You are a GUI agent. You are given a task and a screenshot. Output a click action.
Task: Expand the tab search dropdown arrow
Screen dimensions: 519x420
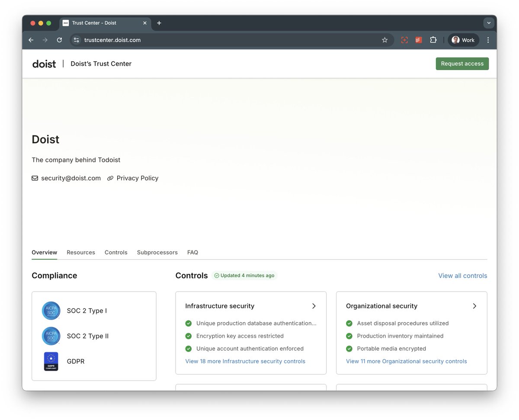[489, 23]
